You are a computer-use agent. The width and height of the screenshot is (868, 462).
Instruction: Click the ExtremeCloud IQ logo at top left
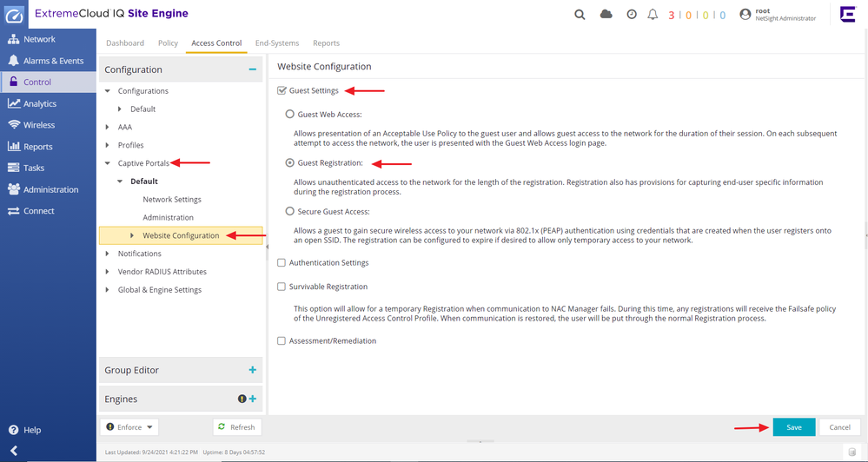coord(14,15)
